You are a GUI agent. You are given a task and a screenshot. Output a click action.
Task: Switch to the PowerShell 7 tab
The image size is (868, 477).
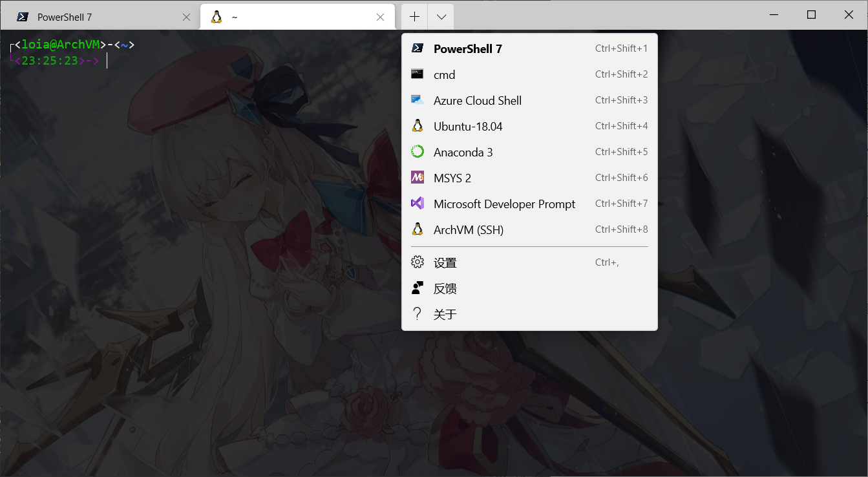click(100, 17)
